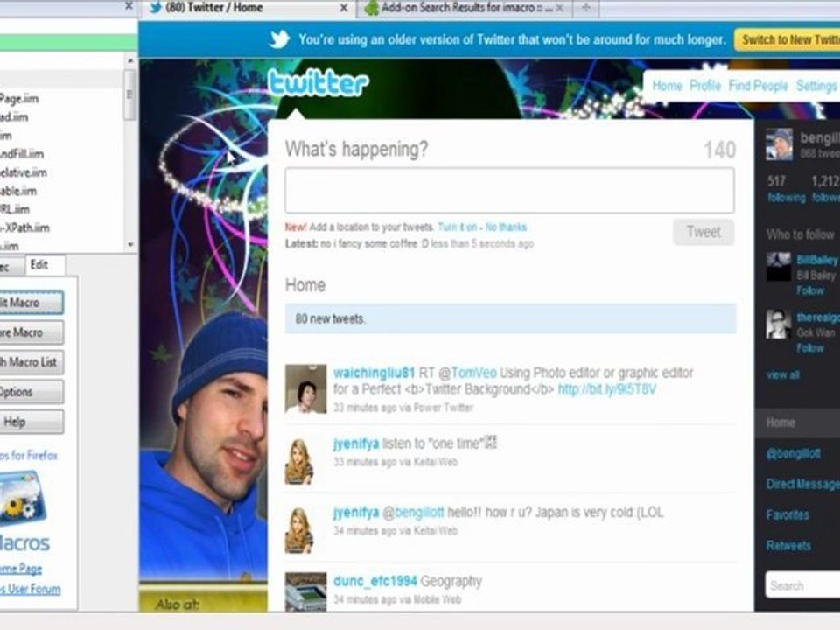
Task: Open the iMacros Options button
Action: pos(31,392)
